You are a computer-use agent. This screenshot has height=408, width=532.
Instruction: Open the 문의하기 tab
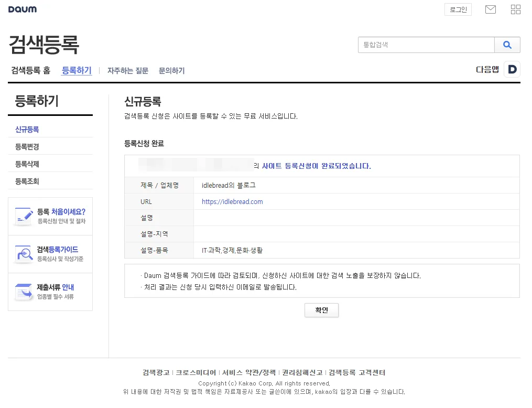[172, 71]
